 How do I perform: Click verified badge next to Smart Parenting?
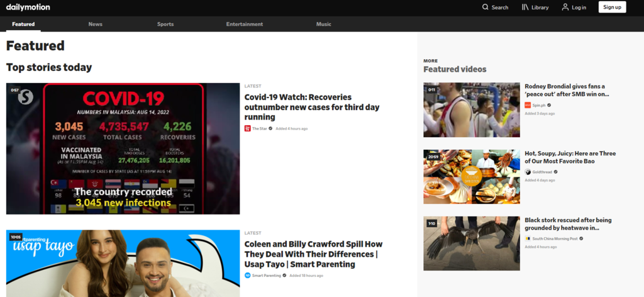pyautogui.click(x=284, y=275)
